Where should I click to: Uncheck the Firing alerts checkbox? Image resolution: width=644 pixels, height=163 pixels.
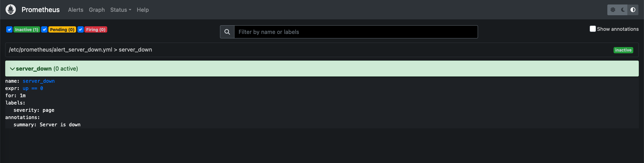pyautogui.click(x=80, y=29)
